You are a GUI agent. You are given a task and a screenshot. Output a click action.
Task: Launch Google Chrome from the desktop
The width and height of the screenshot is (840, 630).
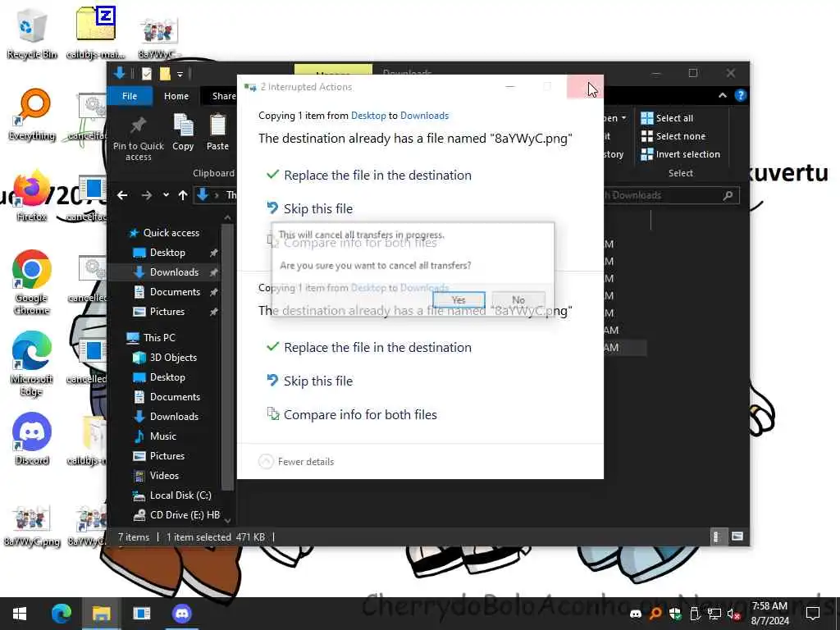click(x=32, y=282)
